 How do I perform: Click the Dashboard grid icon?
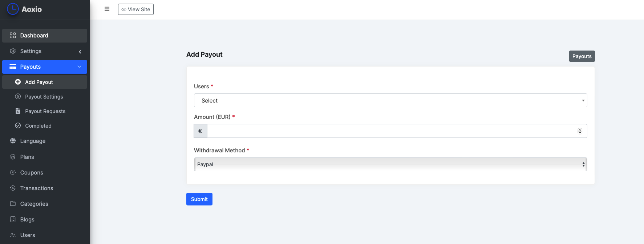tap(13, 35)
